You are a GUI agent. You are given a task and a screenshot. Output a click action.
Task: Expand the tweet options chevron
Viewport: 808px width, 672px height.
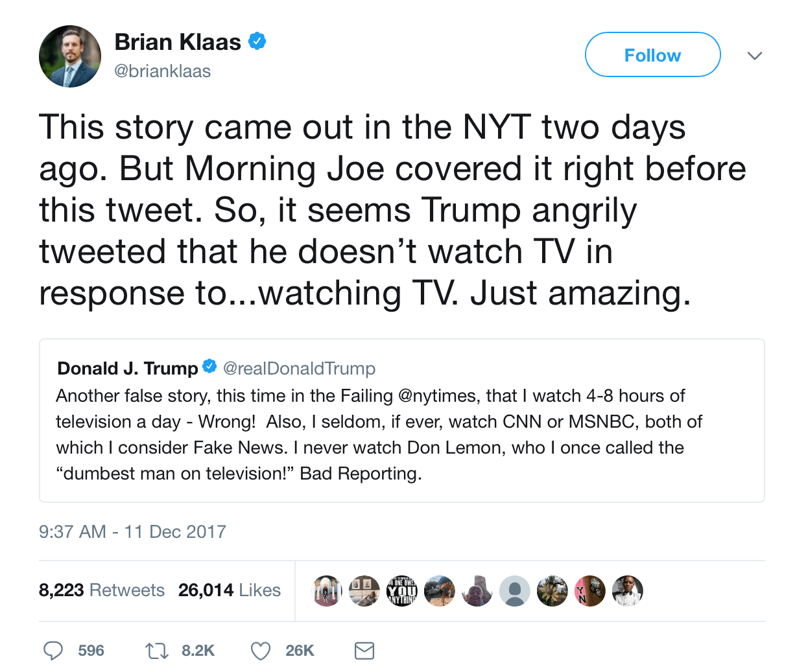754,56
